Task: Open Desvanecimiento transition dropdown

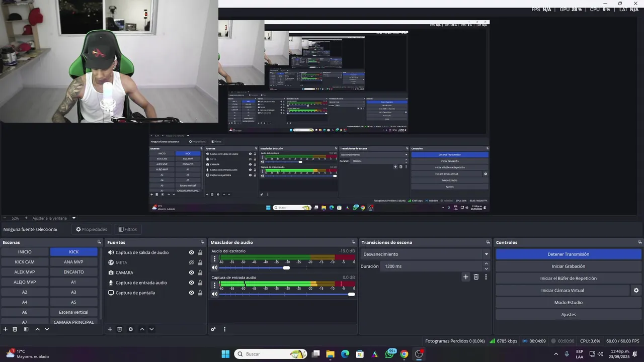Action: tap(426, 254)
